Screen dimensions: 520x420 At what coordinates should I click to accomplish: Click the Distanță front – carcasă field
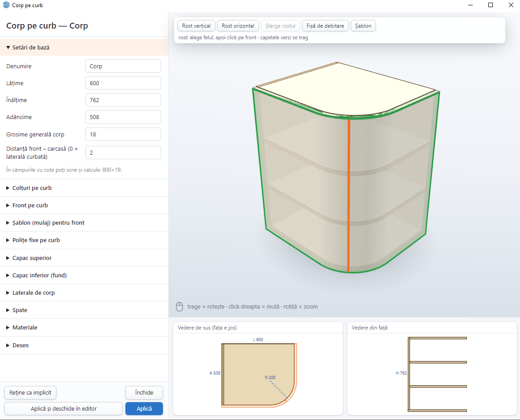pos(123,152)
